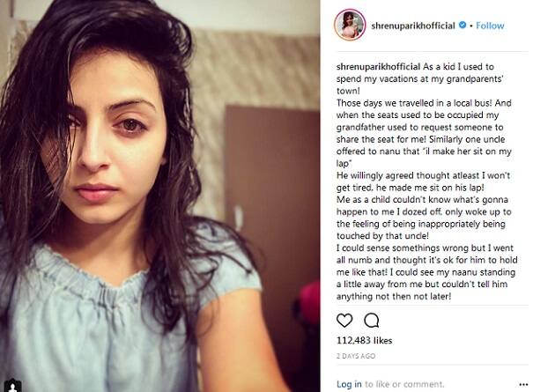Screen dimensions: 533x392
Task: Click the username at the caption start
Action: point(378,67)
